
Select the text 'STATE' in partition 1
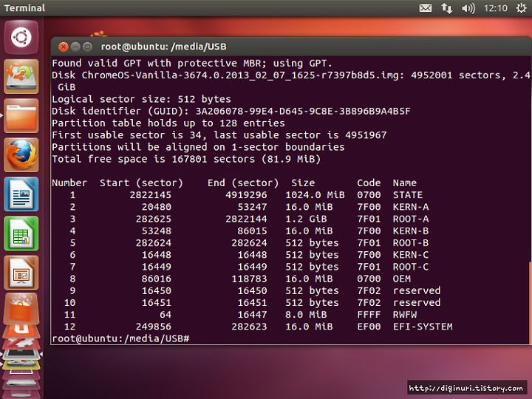[408, 195]
